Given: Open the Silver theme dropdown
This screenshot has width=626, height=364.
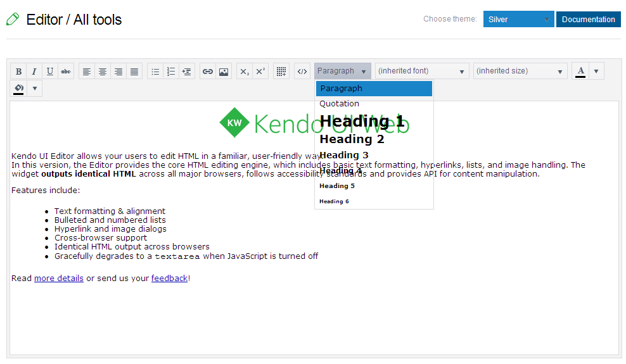Looking at the screenshot, I should click(x=519, y=19).
